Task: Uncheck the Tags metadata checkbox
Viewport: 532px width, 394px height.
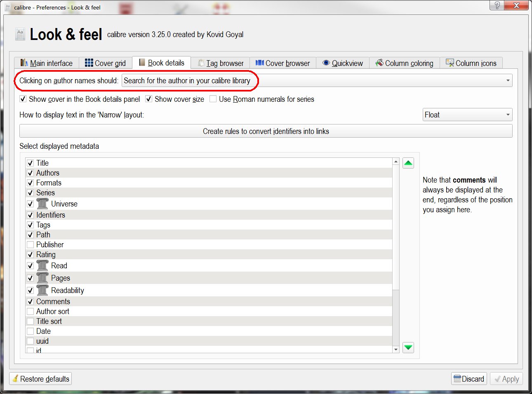Action: (x=31, y=225)
